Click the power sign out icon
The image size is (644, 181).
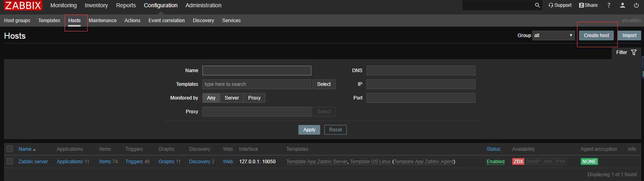coord(636,5)
